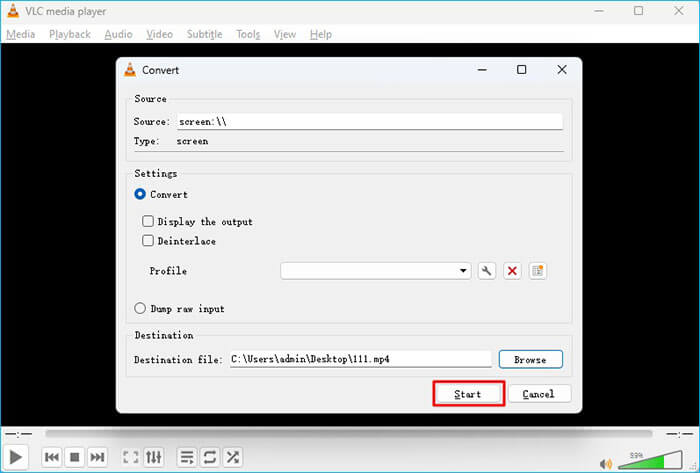This screenshot has width=700, height=473.
Task: Show the playlist icon
Action: tap(187, 457)
